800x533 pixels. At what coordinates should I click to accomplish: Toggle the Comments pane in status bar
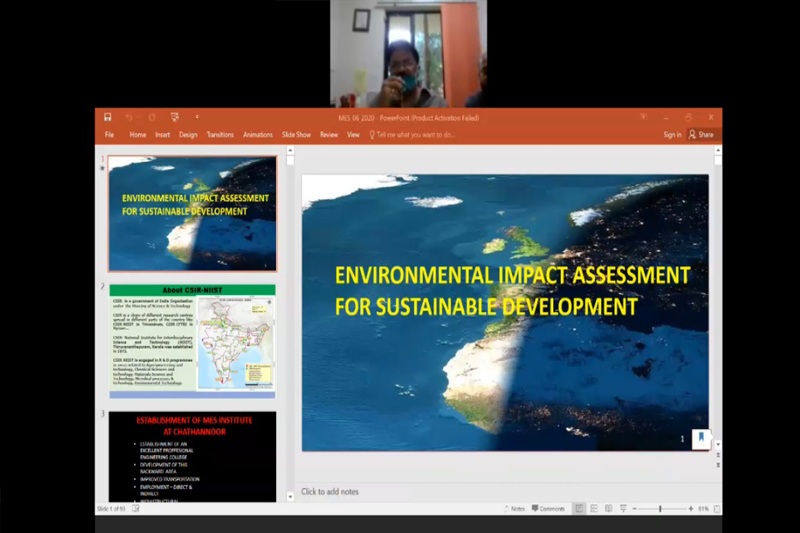coord(548,509)
